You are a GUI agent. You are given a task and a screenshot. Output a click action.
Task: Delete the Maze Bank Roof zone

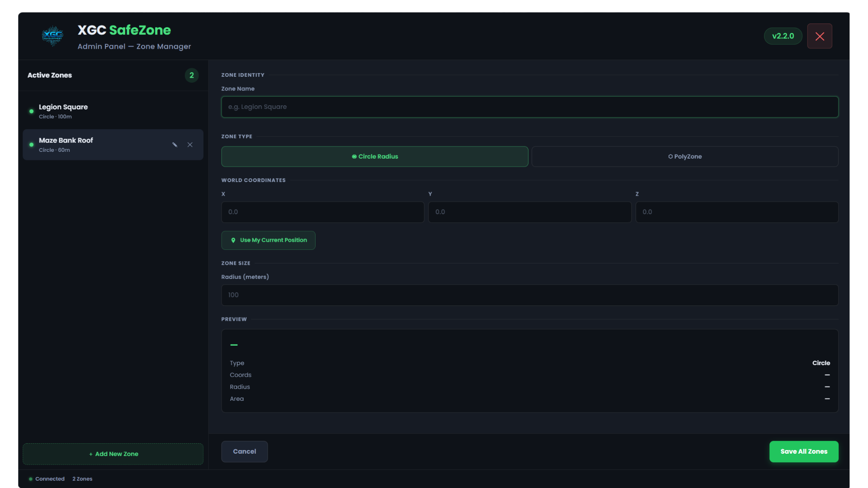pyautogui.click(x=190, y=145)
